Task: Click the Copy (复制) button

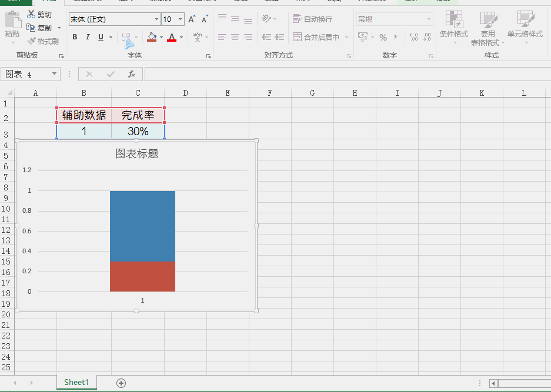Action: click(x=39, y=28)
